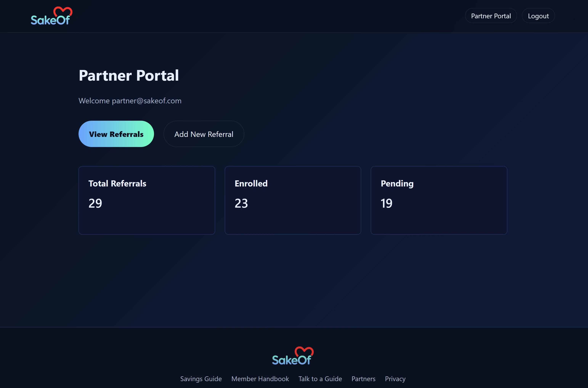The image size is (588, 388).
Task: Click the 29 total referrals number
Action: [x=95, y=203]
